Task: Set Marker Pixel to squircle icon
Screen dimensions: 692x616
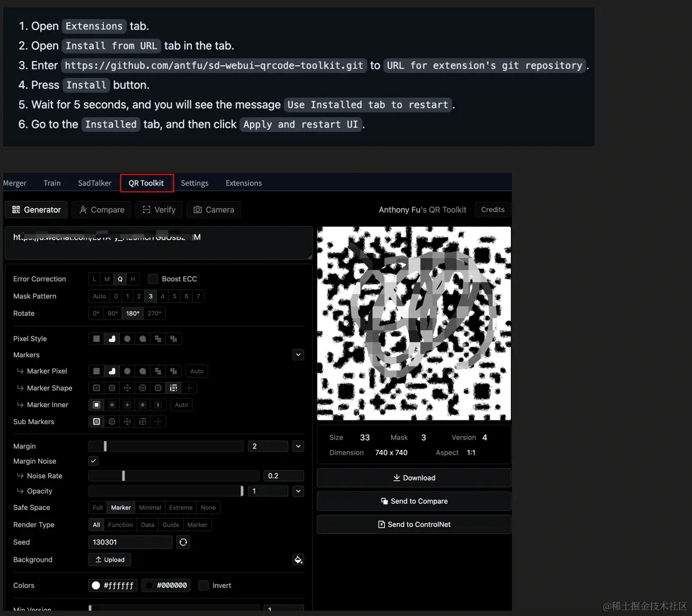Action: click(x=143, y=371)
